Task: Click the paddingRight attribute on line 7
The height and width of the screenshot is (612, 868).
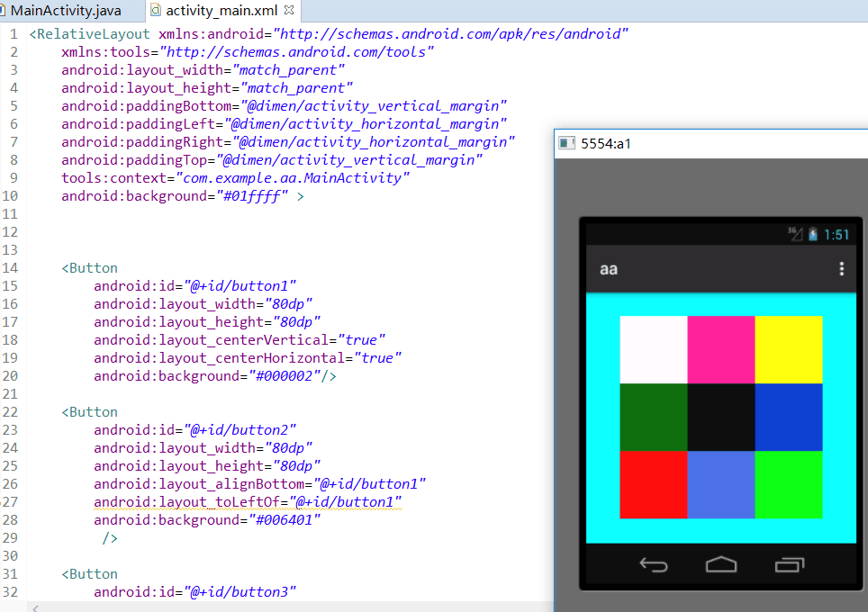Action: 142,142
